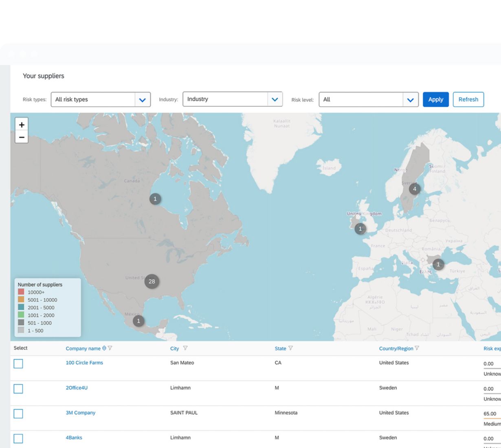Click the Company name column header
The height and width of the screenshot is (448, 501).
pyautogui.click(x=83, y=349)
